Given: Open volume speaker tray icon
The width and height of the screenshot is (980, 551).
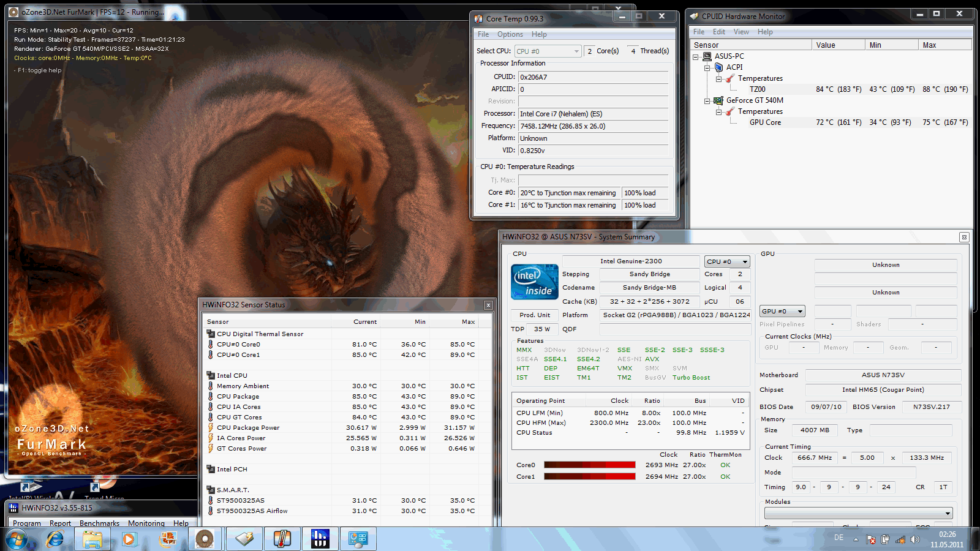Looking at the screenshot, I should 914,539.
